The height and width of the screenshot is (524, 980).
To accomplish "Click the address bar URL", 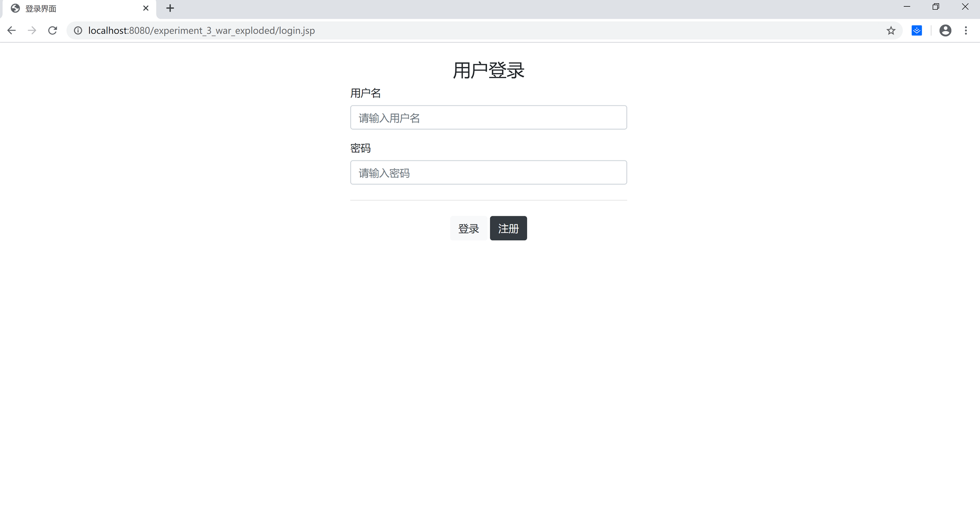I will tap(200, 30).
